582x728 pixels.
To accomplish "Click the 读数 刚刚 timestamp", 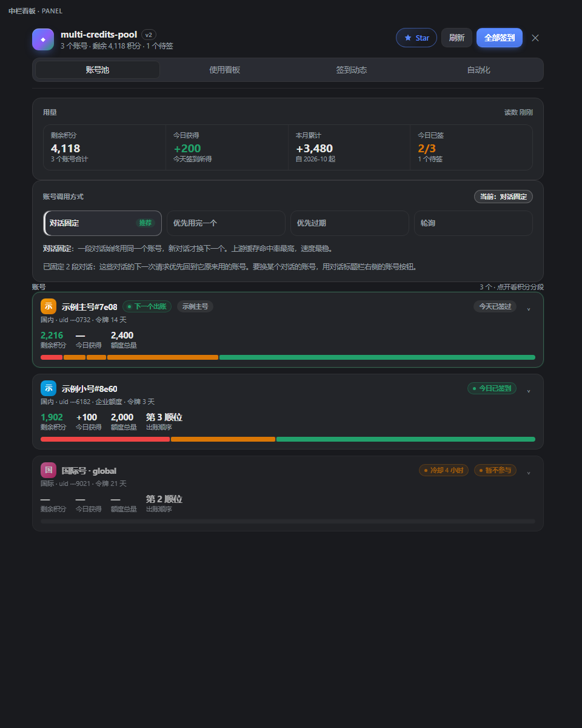I will [518, 112].
